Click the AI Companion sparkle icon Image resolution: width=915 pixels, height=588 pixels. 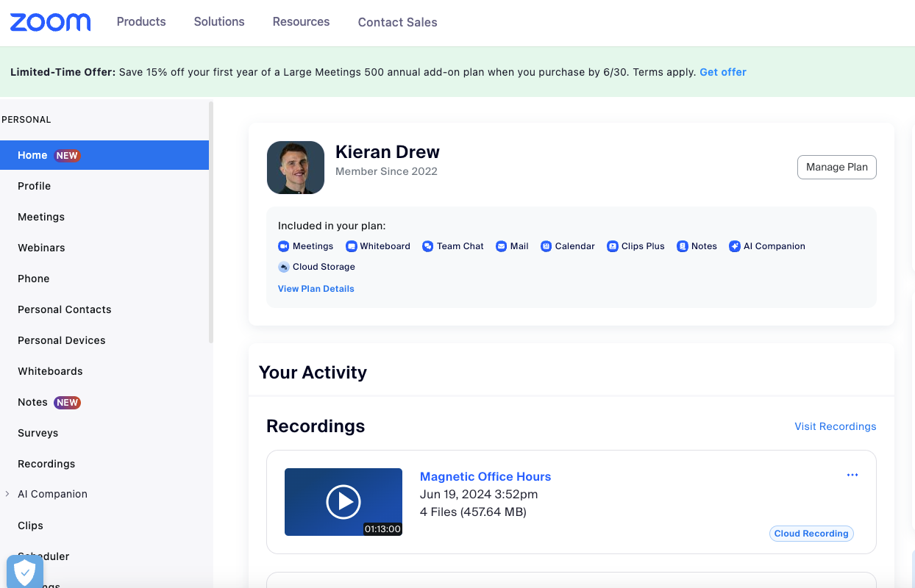point(734,246)
